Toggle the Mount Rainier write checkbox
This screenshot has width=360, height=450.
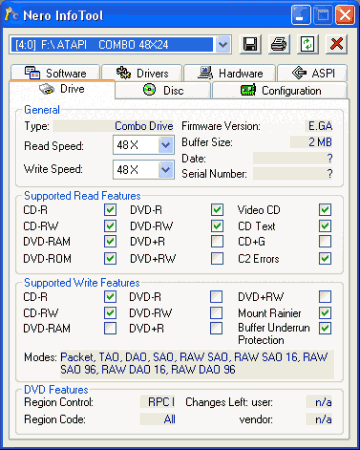tap(325, 313)
